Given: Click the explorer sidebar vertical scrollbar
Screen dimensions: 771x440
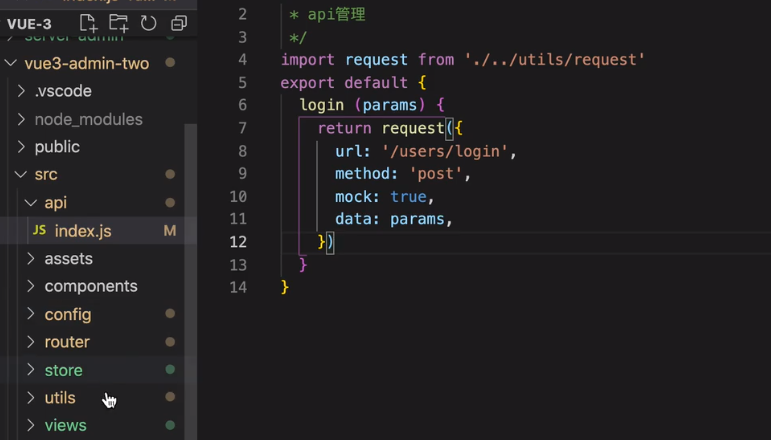Looking at the screenshot, I should click(x=190, y=280).
